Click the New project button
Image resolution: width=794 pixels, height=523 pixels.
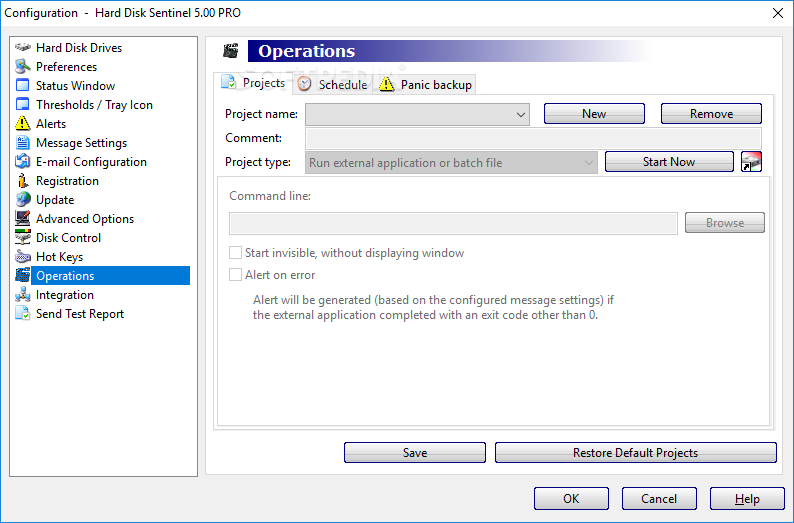tap(594, 113)
